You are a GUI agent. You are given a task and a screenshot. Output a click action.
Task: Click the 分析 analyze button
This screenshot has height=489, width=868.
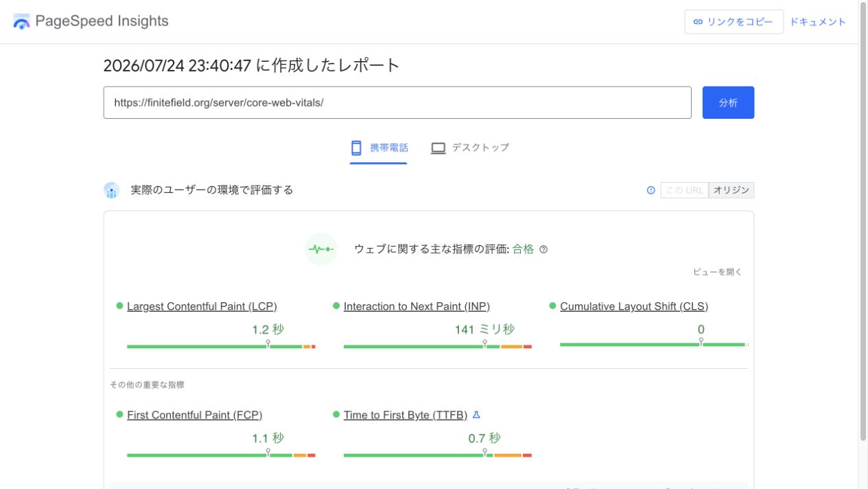(728, 102)
